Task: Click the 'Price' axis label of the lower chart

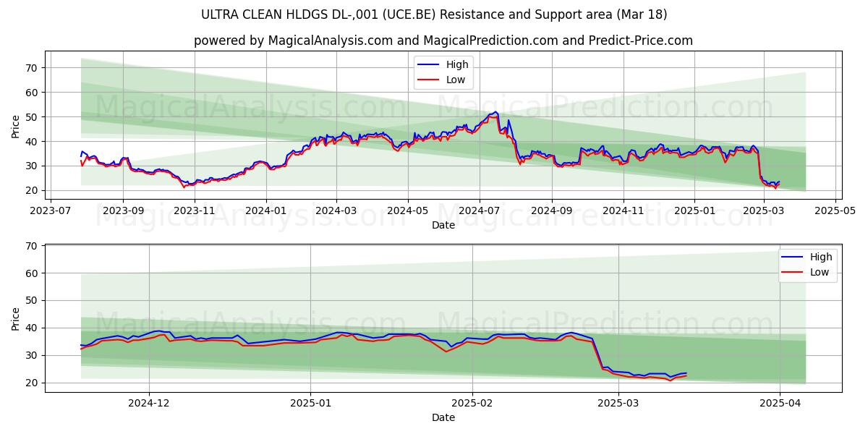Action: pos(16,319)
